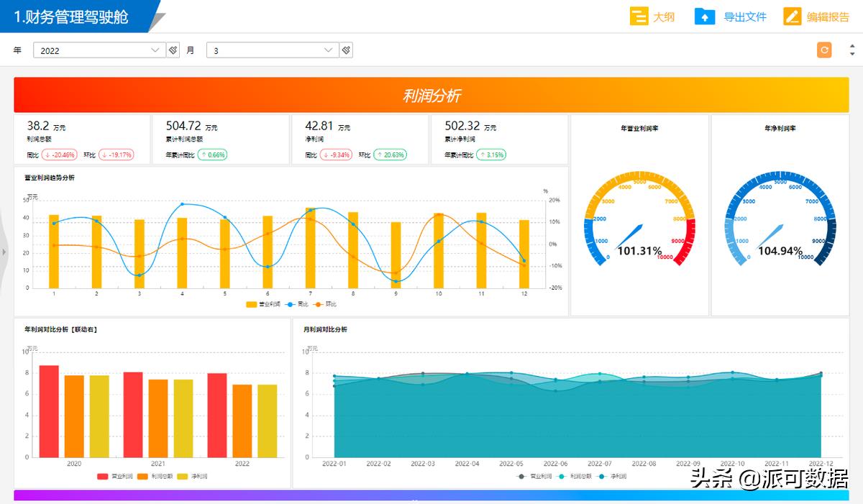Screen dimensions: 863x504
Task: Click the orange outline (大纲) icon
Action: coord(639,17)
